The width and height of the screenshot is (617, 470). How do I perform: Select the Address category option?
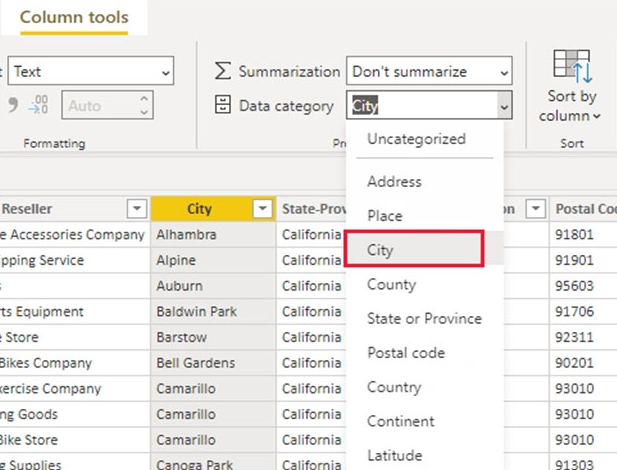[394, 182]
